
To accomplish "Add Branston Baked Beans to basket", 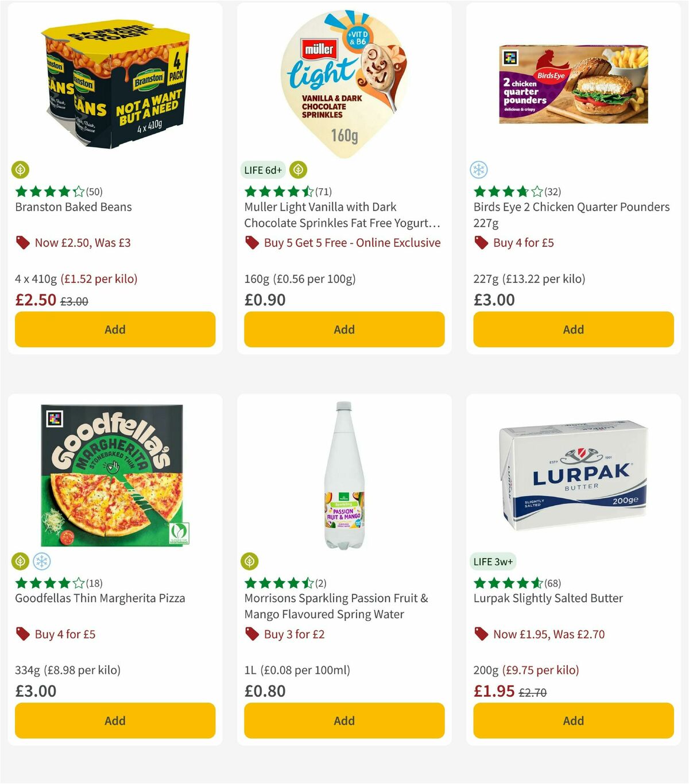I will pyautogui.click(x=115, y=329).
